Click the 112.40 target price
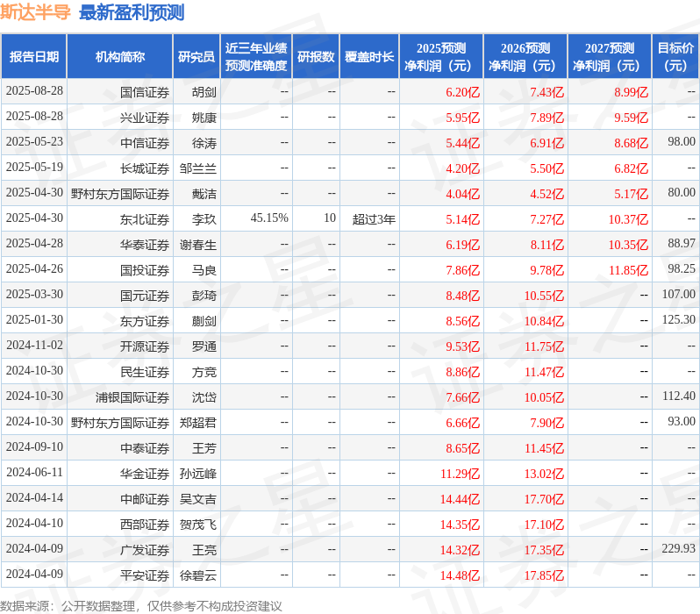Viewport: 700px width, 614px height. [x=679, y=396]
